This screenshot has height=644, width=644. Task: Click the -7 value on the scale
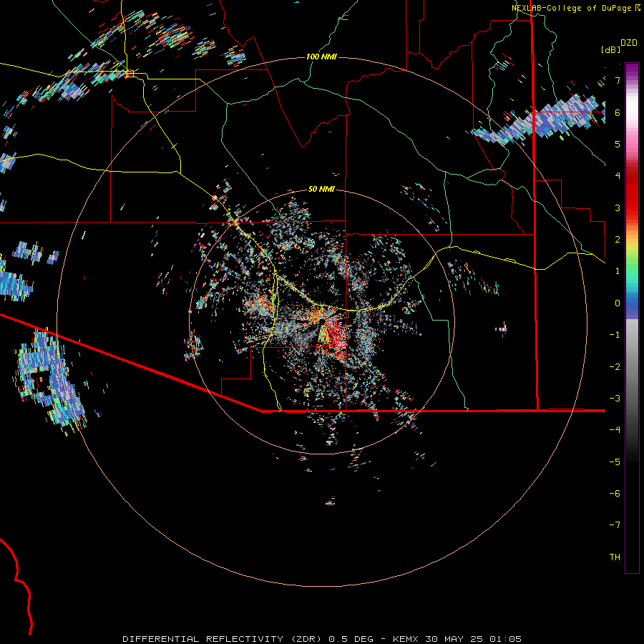point(615,525)
